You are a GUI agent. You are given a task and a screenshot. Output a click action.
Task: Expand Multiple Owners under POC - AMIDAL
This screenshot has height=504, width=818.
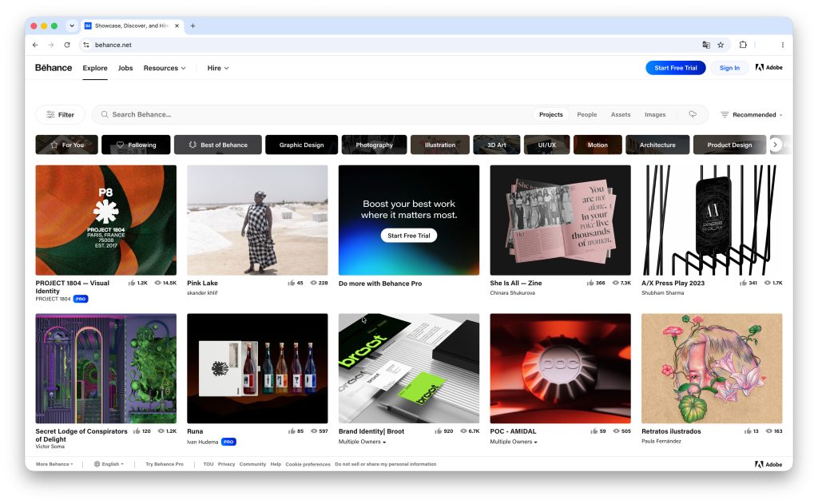[514, 442]
